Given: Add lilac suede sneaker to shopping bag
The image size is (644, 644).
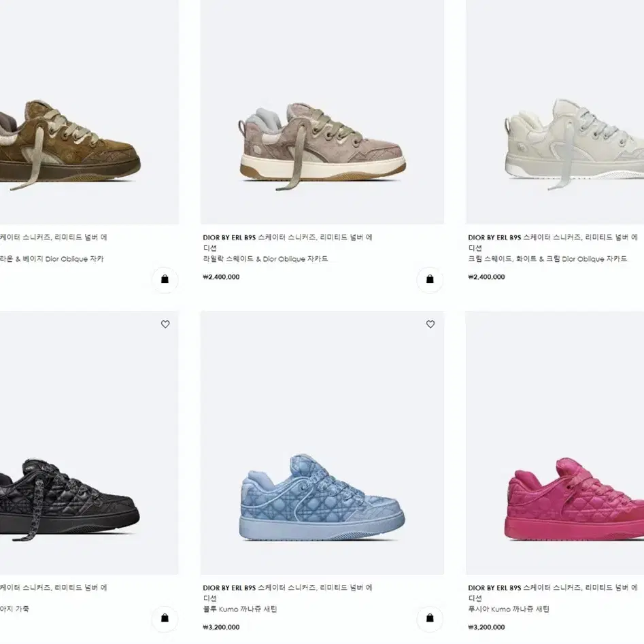Looking at the screenshot, I should coord(430,279).
